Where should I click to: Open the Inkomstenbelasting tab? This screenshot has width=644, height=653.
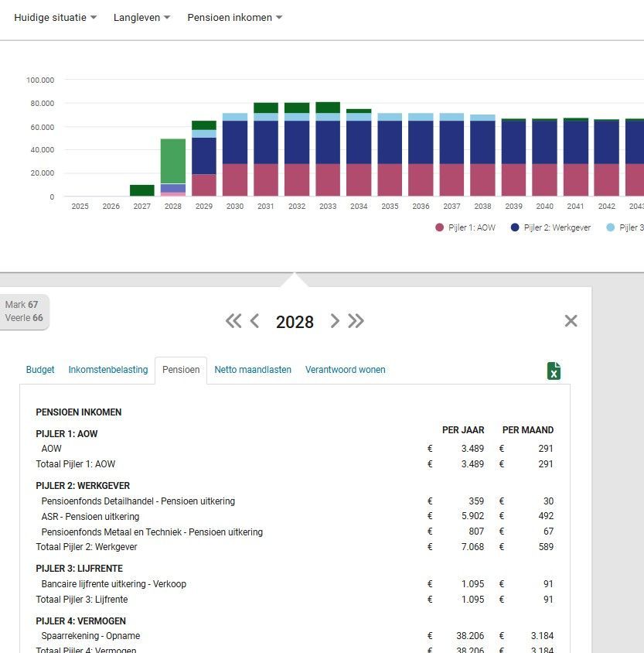(x=108, y=370)
